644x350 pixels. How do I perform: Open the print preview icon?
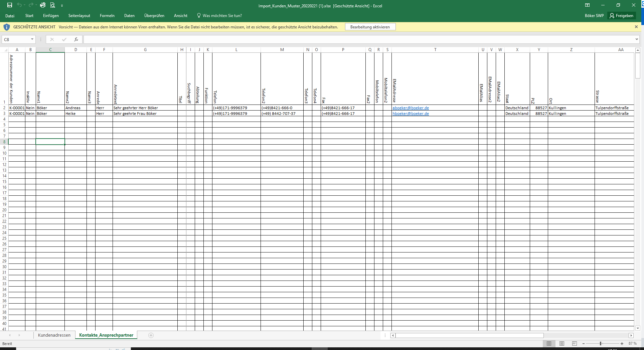tap(52, 5)
